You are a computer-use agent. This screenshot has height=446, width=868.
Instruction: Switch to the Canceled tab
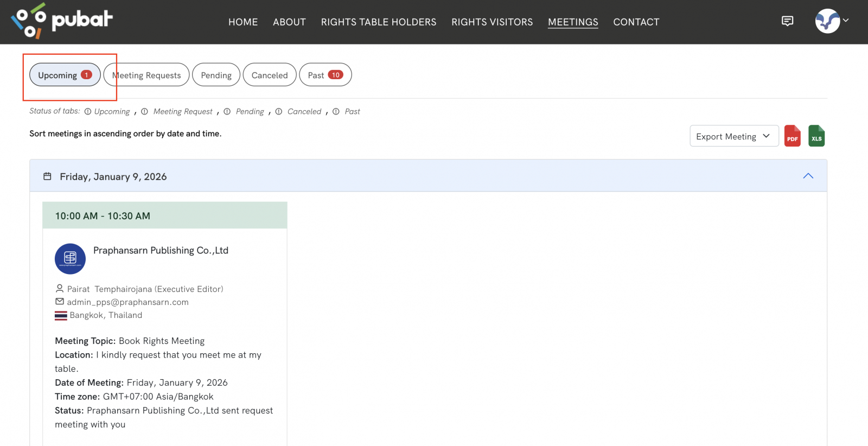270,75
